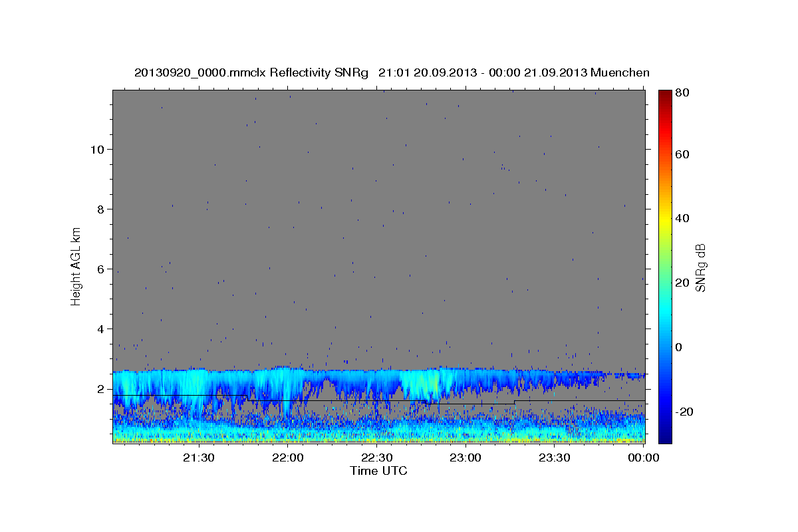Click the 'Height AGL km' axis label
The width and height of the screenshot is (798, 532).
pos(76,266)
